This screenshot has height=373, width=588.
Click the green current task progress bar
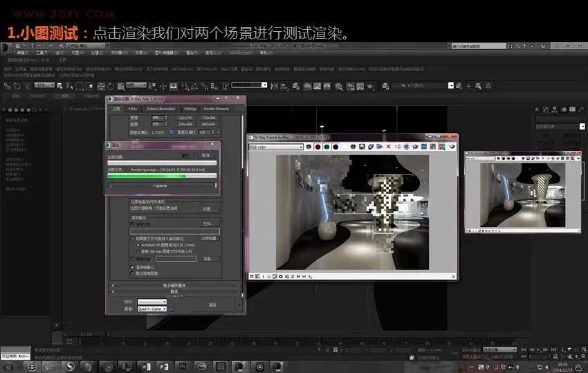[x=162, y=175]
